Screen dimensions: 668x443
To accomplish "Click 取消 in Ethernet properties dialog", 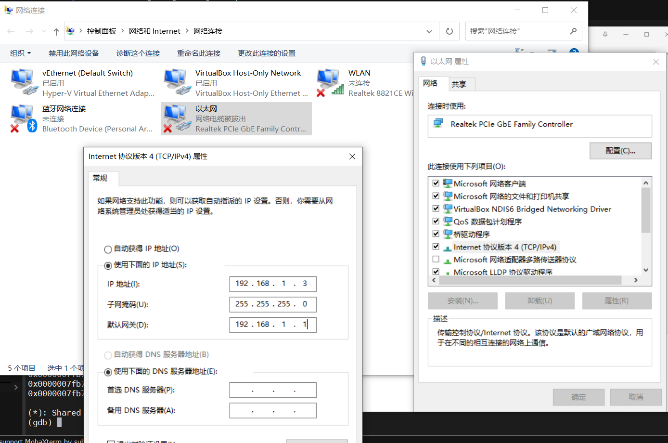I will tap(636, 397).
